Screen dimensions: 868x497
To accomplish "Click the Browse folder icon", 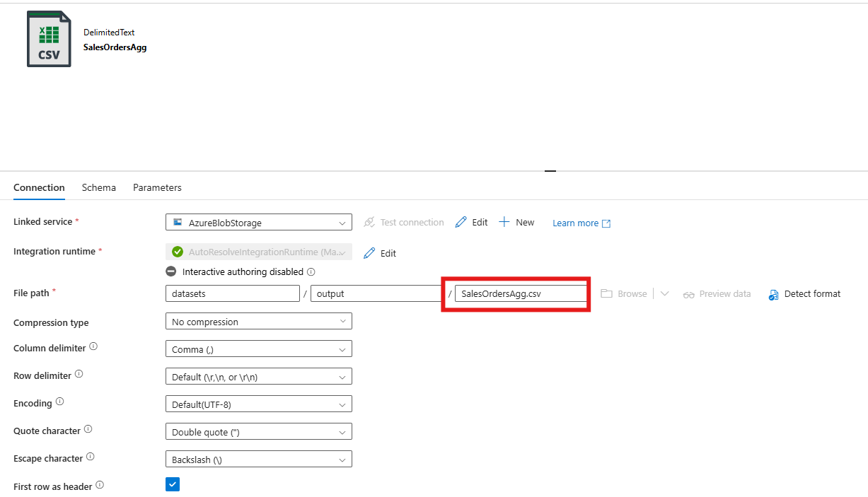I will (606, 293).
